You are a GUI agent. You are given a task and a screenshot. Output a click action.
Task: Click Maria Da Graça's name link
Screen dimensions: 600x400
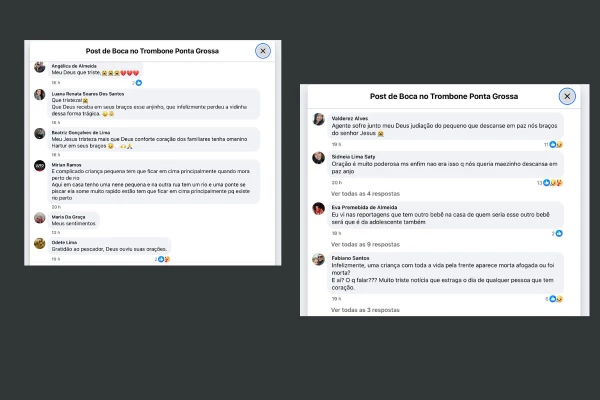[x=68, y=217]
